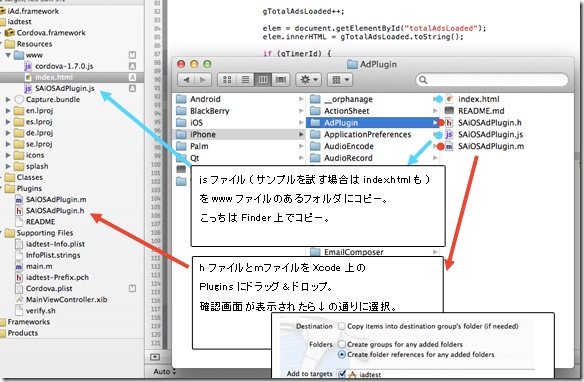Expand the icons folder

click(x=8, y=155)
